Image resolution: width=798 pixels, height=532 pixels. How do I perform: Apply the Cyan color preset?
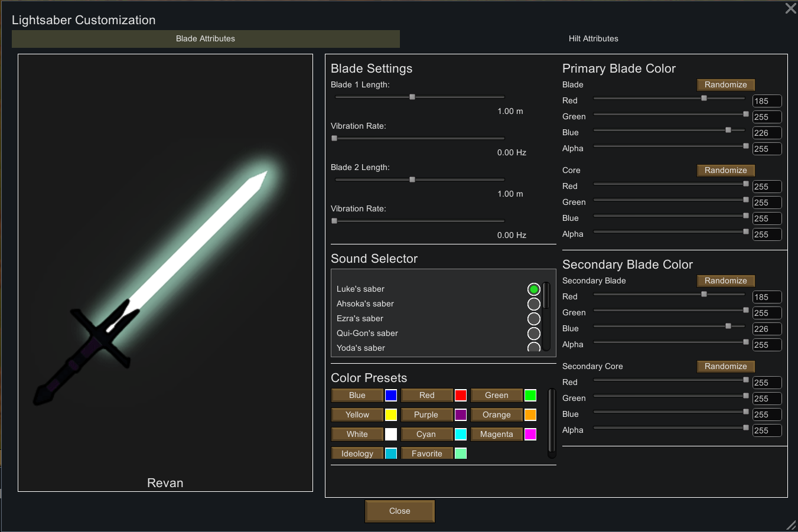tap(427, 434)
